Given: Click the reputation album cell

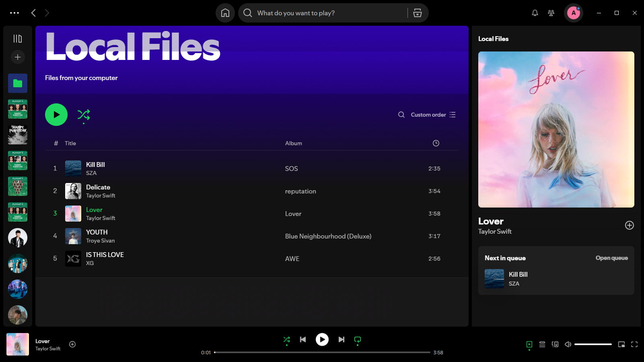Looking at the screenshot, I should point(300,191).
